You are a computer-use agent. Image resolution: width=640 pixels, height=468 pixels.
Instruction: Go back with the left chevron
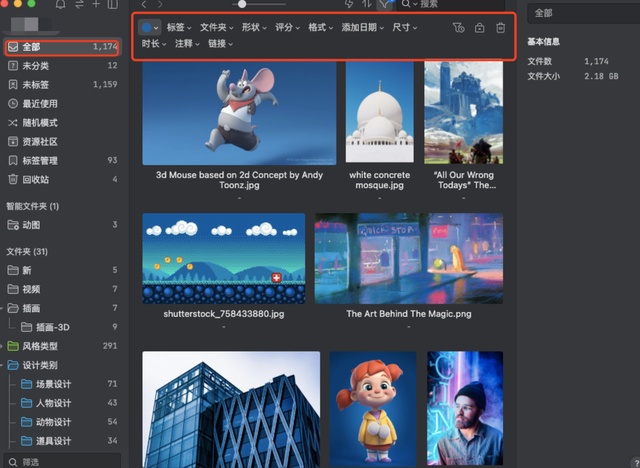(144, 4)
